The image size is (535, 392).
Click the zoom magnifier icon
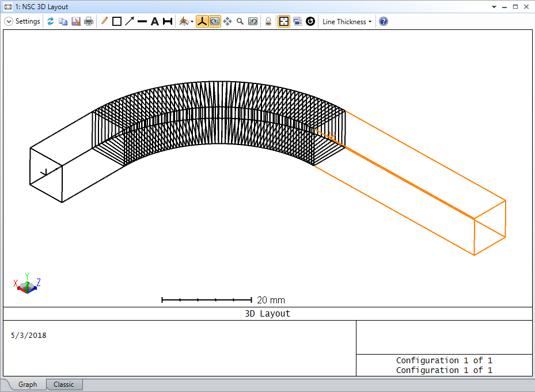click(x=240, y=21)
